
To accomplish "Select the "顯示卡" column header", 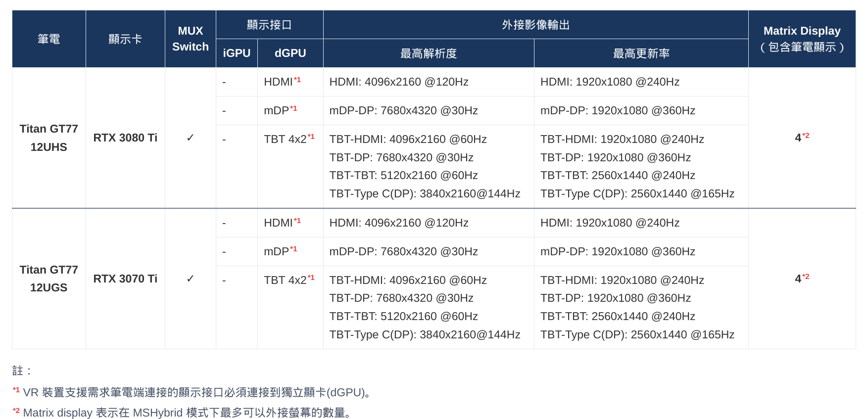I will pos(125,39).
